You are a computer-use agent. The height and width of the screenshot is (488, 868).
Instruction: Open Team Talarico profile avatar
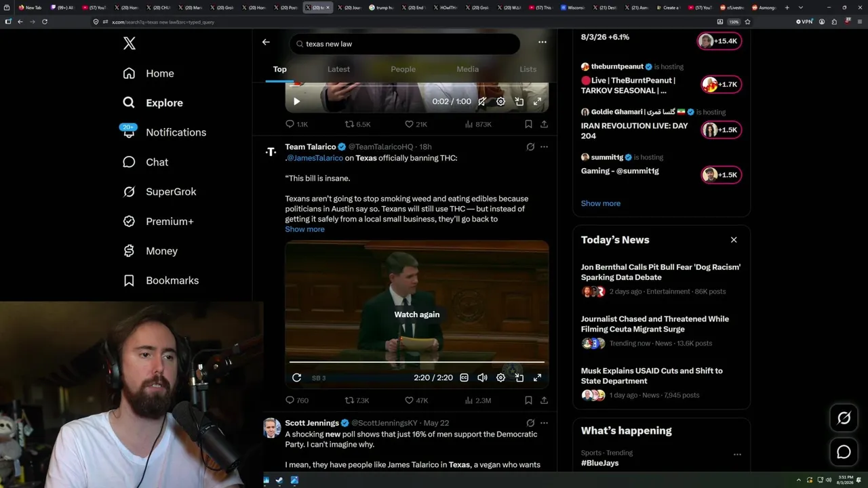click(271, 152)
